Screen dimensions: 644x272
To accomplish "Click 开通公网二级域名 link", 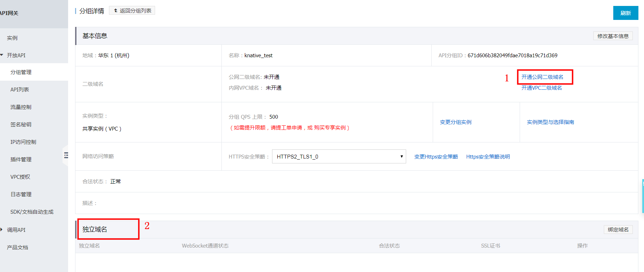I will click(x=542, y=77).
